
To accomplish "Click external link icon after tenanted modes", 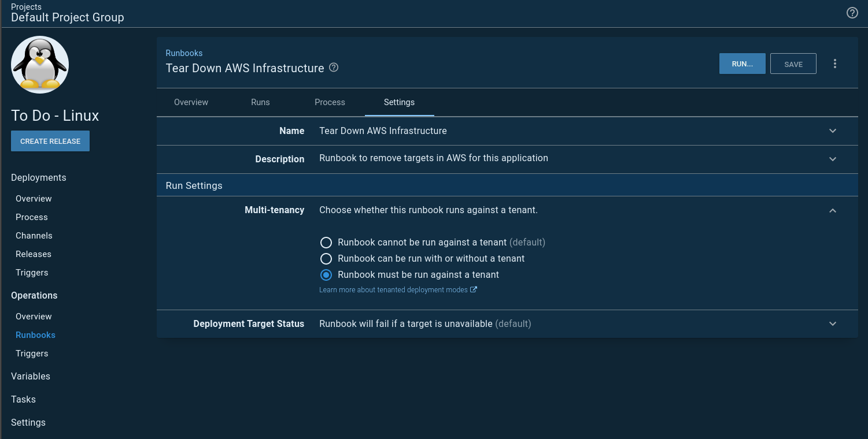I will click(474, 290).
